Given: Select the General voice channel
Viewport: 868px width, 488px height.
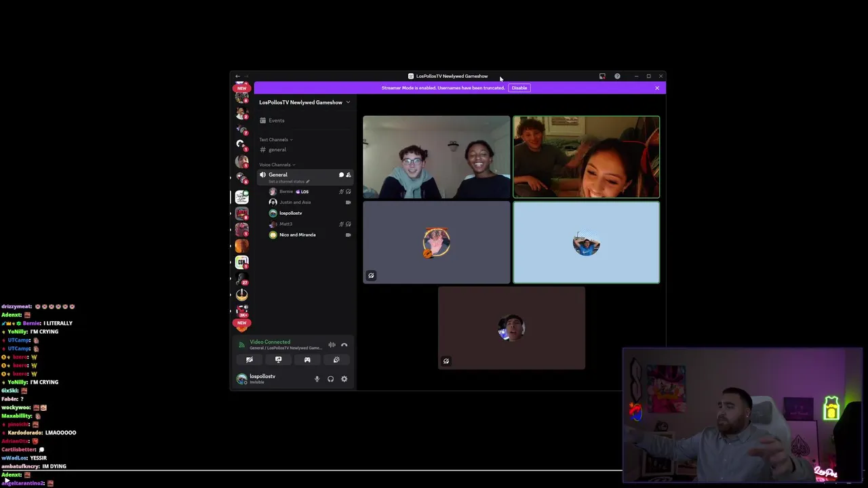Looking at the screenshot, I should 304,177.
